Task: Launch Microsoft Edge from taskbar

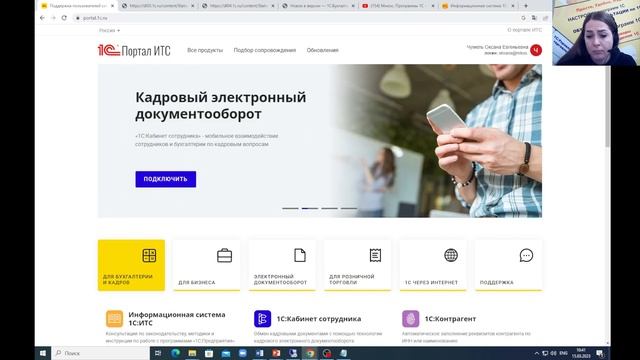Action: [x=176, y=353]
